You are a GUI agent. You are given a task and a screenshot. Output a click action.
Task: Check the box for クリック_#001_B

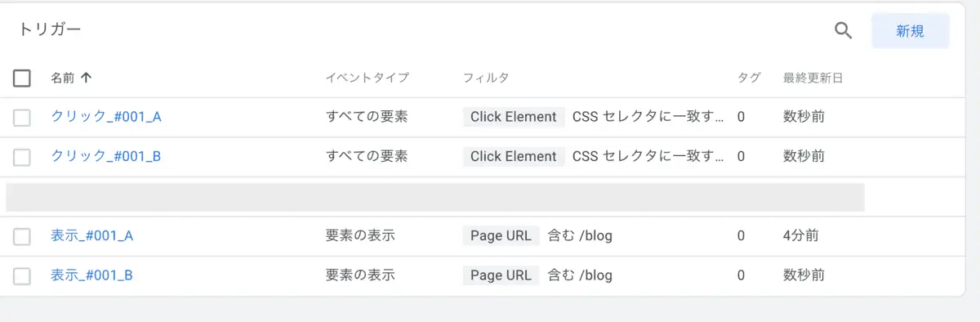[x=22, y=156]
